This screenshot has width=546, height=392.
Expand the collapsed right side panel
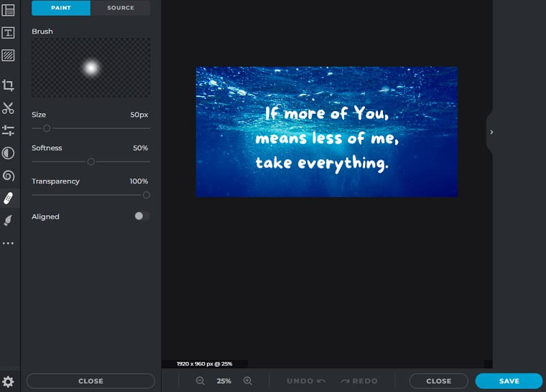pyautogui.click(x=491, y=132)
